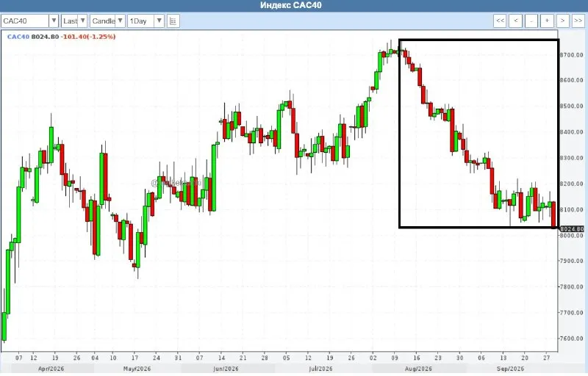Viewport: 588px width, 376px height.
Task: Click the Sep/2026 month label
Action: click(x=510, y=369)
